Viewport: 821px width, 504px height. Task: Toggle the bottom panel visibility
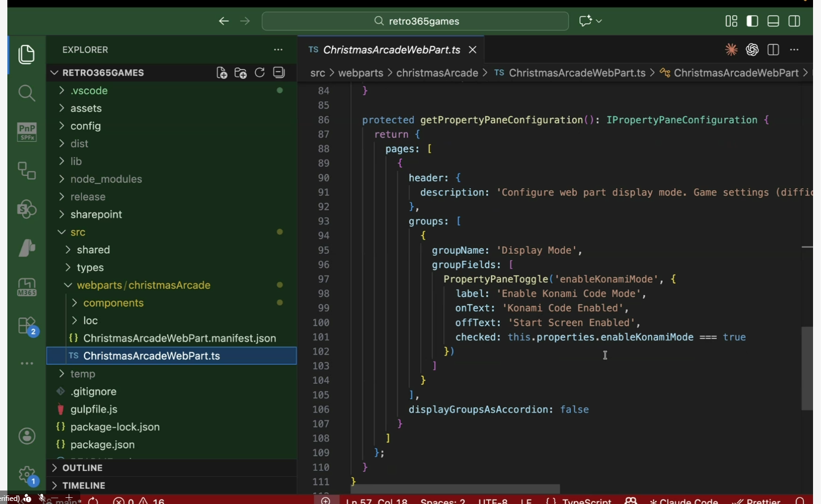(773, 21)
